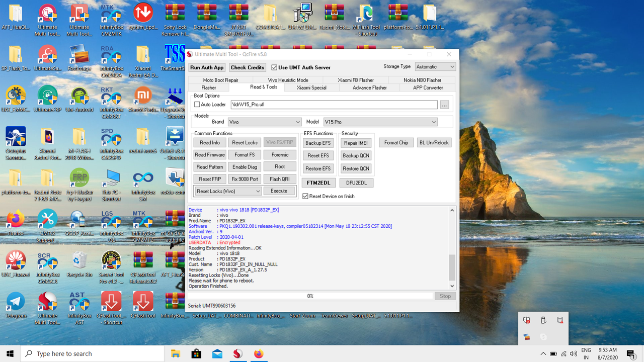
Task: Click the 0% progress bar
Action: (310, 296)
